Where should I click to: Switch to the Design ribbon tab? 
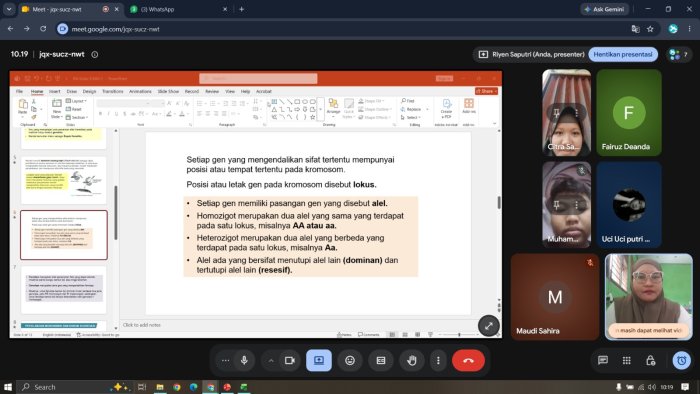tap(89, 91)
